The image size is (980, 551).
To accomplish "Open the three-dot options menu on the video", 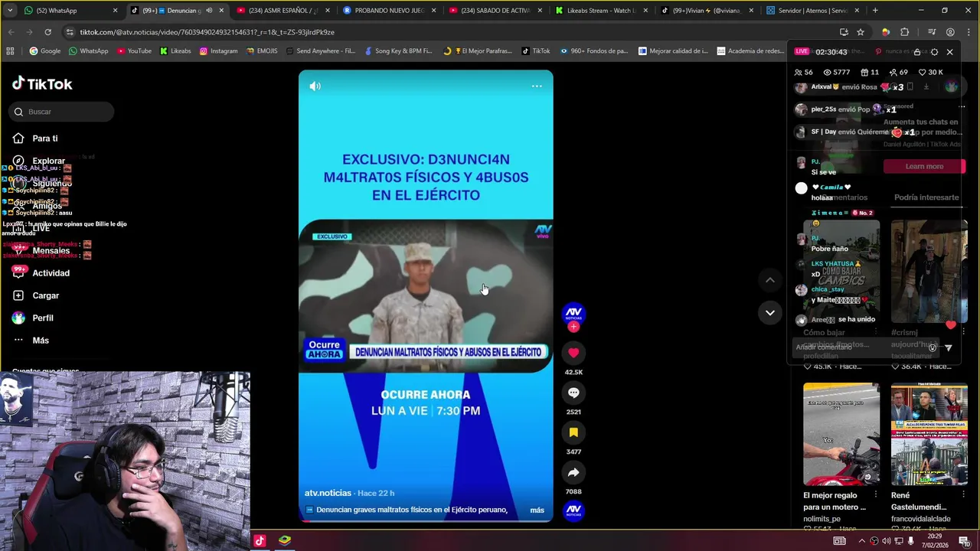I will 537,86.
